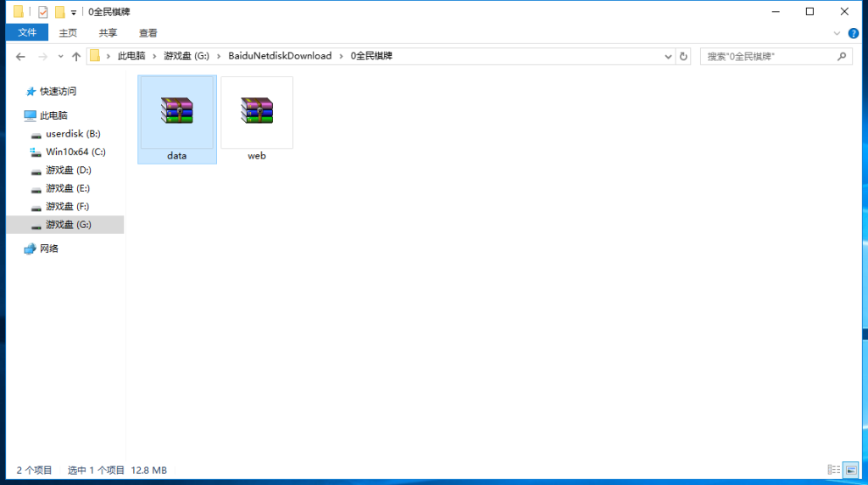868x485 pixels.
Task: Click BaiduNetdiskDownload in the address path
Action: [x=280, y=56]
